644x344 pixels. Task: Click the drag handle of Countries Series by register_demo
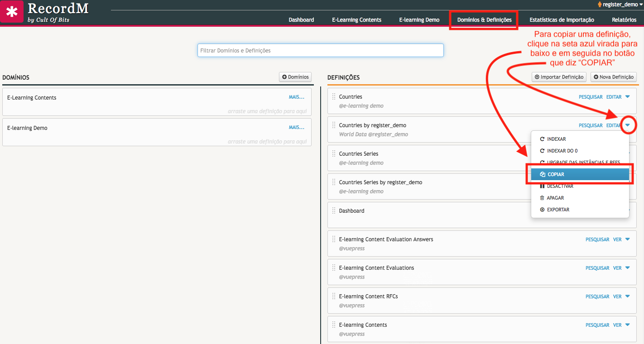334,182
